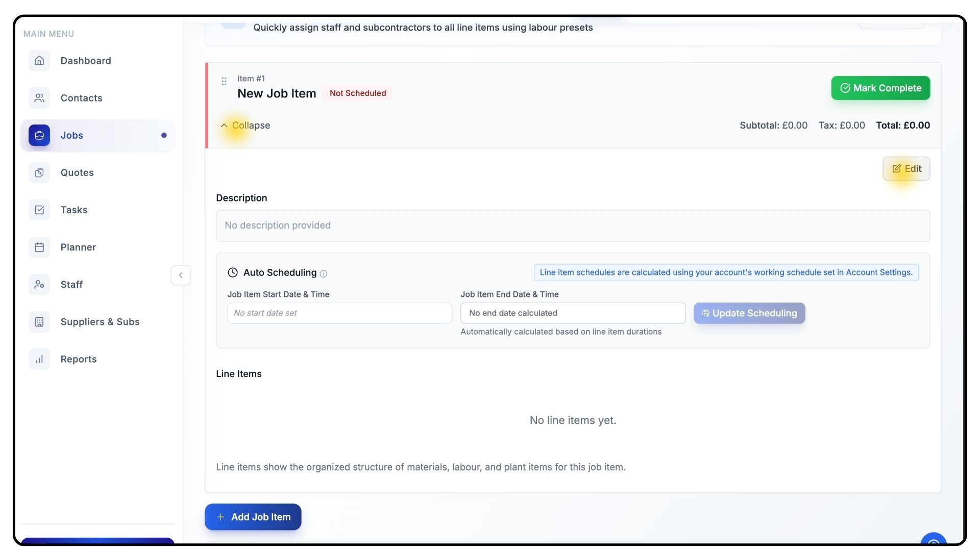
Task: Click the Dashboard home icon
Action: point(39,61)
